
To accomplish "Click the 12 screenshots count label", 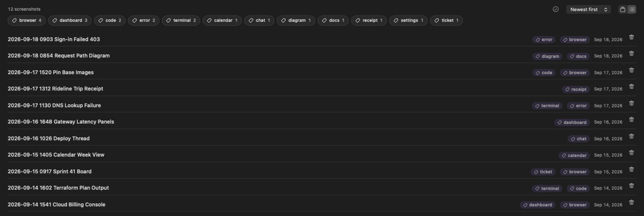I will (x=24, y=9).
